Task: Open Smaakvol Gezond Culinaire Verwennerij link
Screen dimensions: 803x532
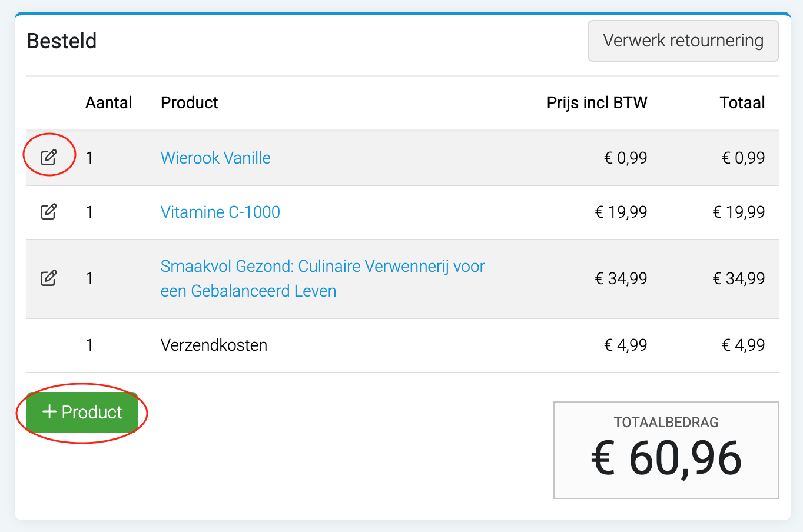Action: coord(322,267)
